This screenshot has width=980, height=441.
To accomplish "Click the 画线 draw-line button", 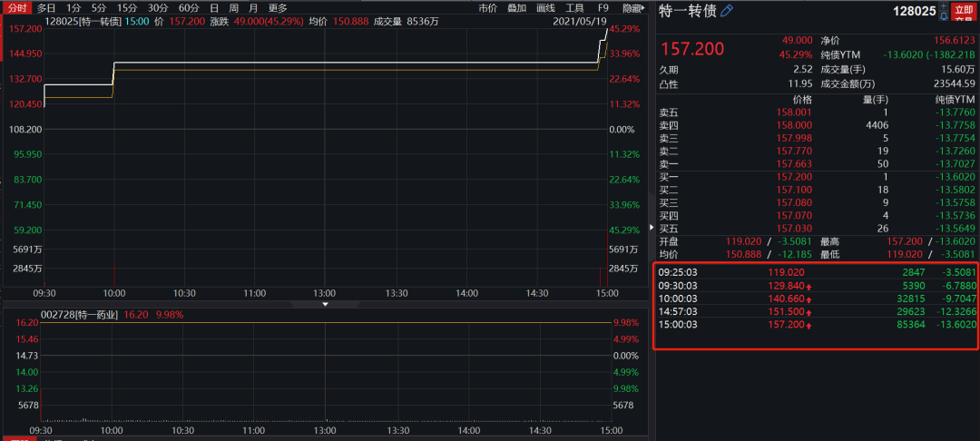I will coord(545,8).
